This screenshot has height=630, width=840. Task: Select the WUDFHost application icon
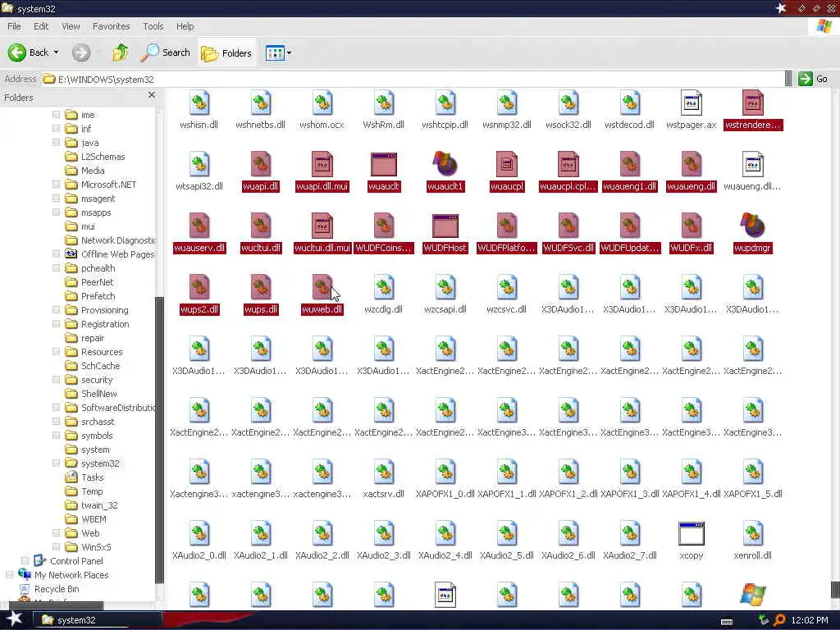[x=445, y=226]
